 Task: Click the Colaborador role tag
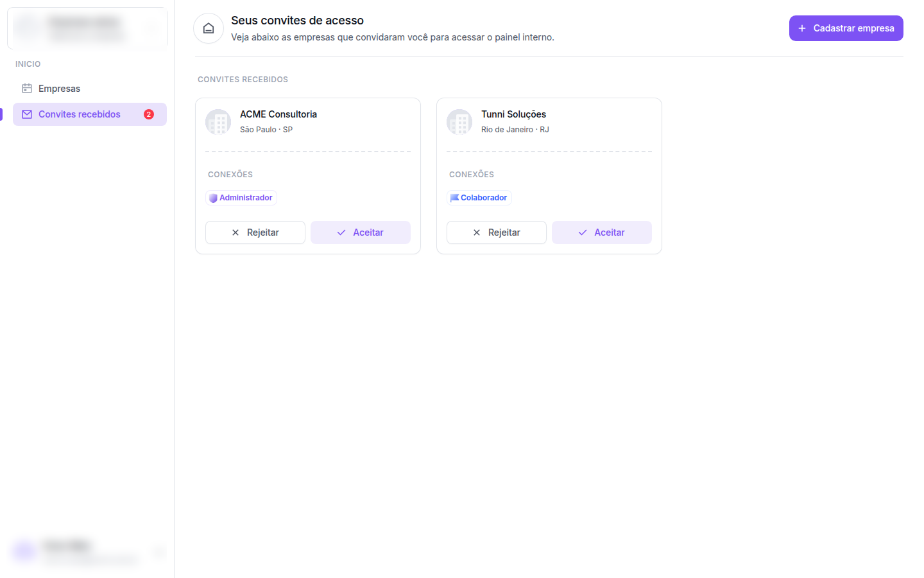pos(479,198)
